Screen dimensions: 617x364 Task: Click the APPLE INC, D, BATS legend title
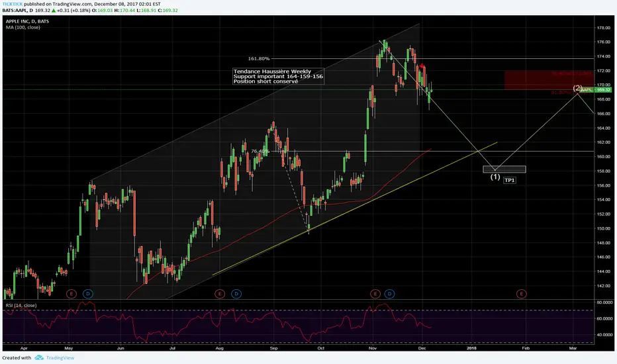[27, 21]
